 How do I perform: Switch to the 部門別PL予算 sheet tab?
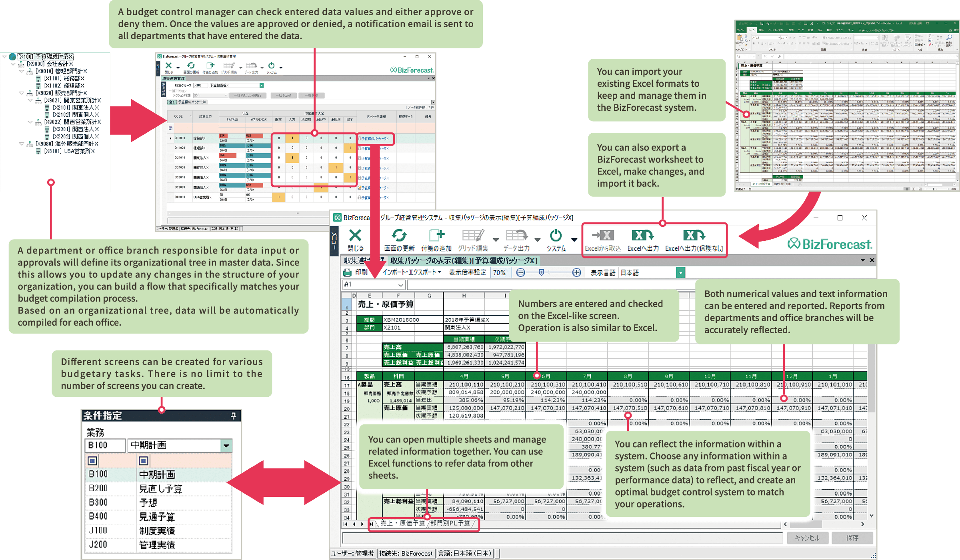click(450, 524)
